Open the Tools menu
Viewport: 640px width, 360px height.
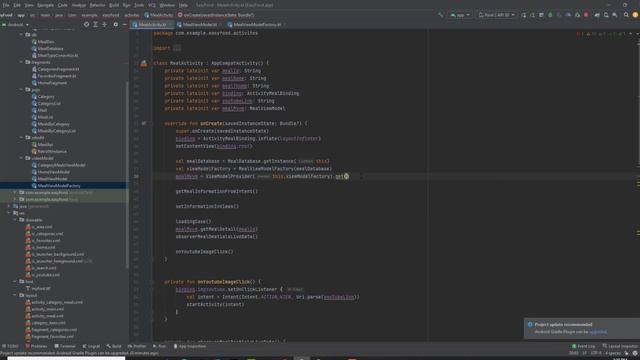(x=139, y=5)
